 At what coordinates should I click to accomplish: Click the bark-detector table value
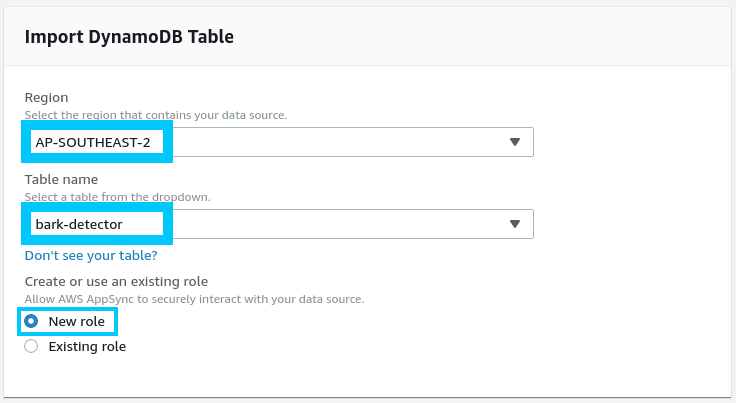pyautogui.click(x=79, y=224)
